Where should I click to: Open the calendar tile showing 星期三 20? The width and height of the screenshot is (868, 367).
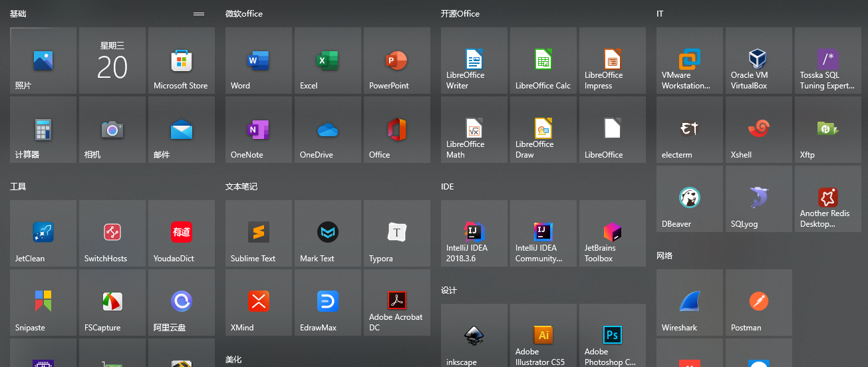112,61
